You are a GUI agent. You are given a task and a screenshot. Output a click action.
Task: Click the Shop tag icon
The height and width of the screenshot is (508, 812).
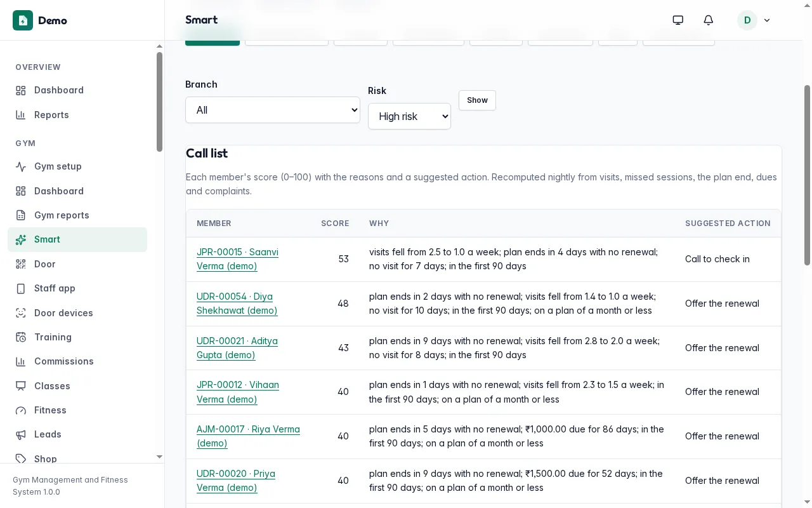pyautogui.click(x=21, y=458)
